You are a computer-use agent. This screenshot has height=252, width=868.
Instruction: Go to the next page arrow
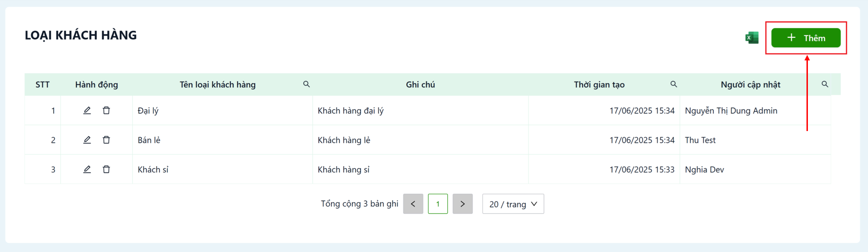tap(462, 204)
